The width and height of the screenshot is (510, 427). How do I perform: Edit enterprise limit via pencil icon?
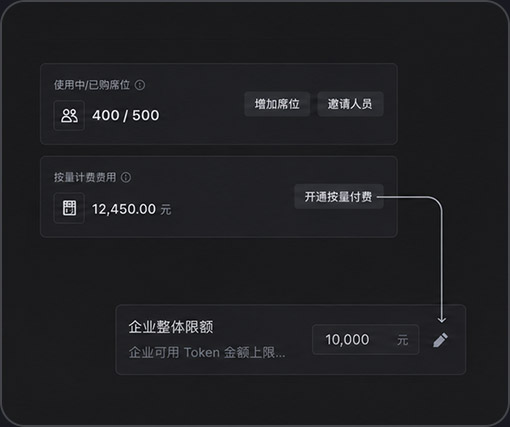pyautogui.click(x=440, y=340)
